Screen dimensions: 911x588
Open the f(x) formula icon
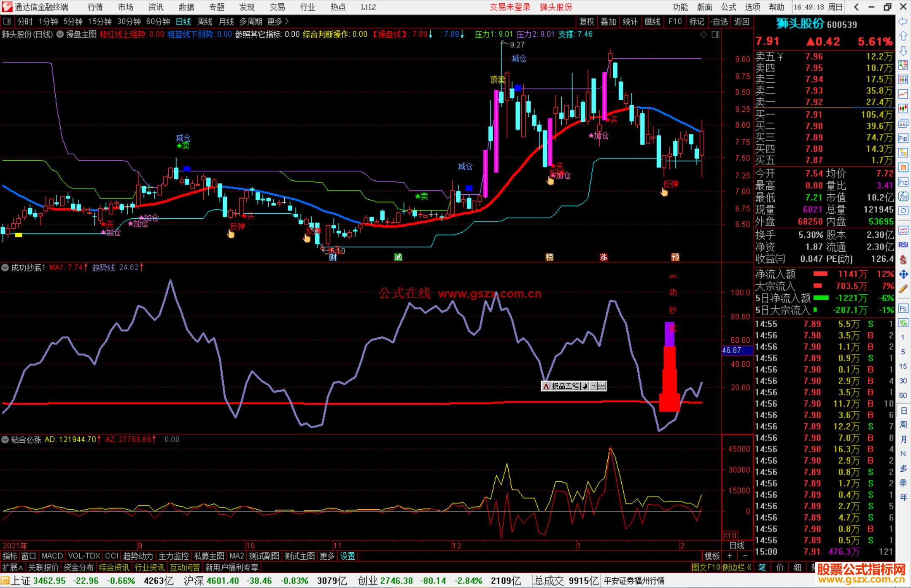pos(903,196)
